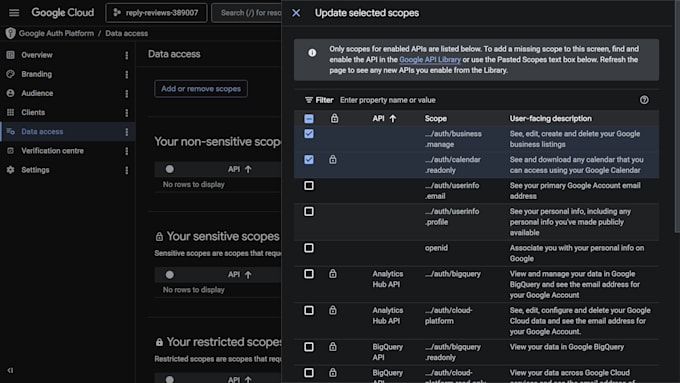Screen dimensions: 680x383
Task: Open more options for Clients
Action: 127,113
